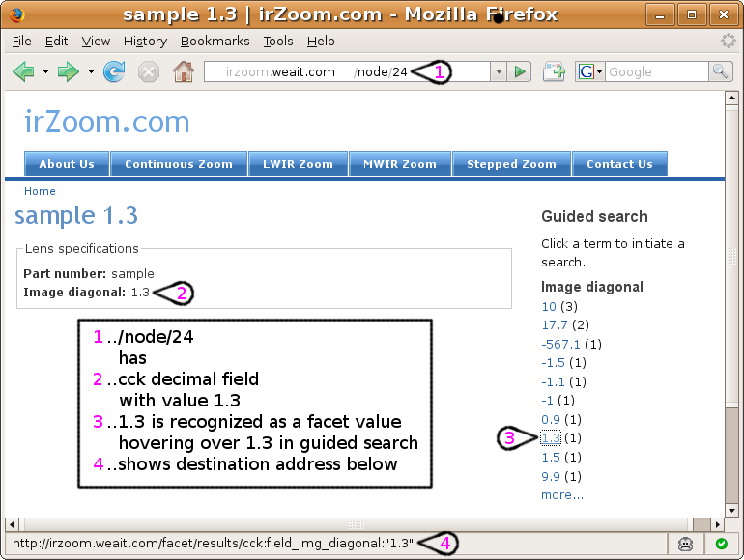The width and height of the screenshot is (744, 560).
Task: Select facet value -567.1
Action: click(560, 344)
